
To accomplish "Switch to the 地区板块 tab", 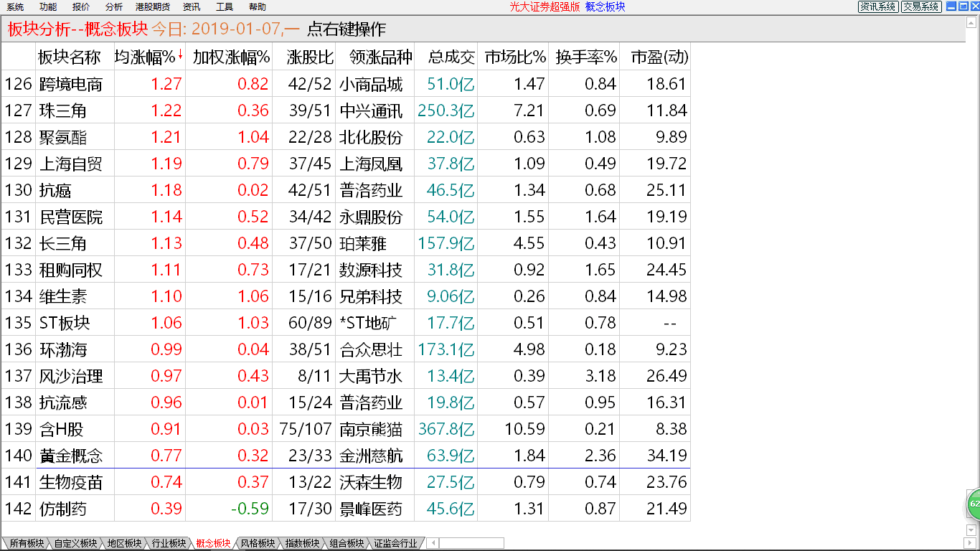I will (124, 543).
